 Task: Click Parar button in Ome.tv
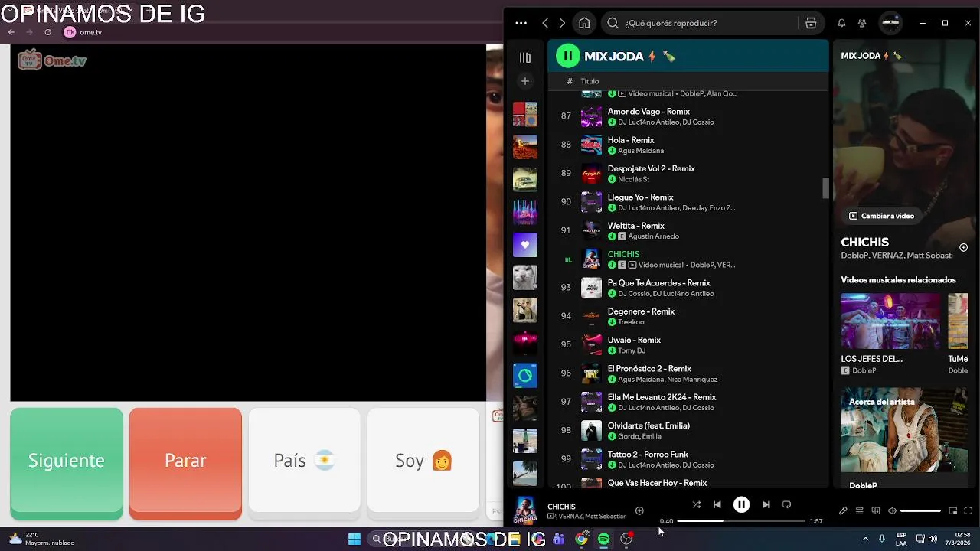(x=185, y=462)
